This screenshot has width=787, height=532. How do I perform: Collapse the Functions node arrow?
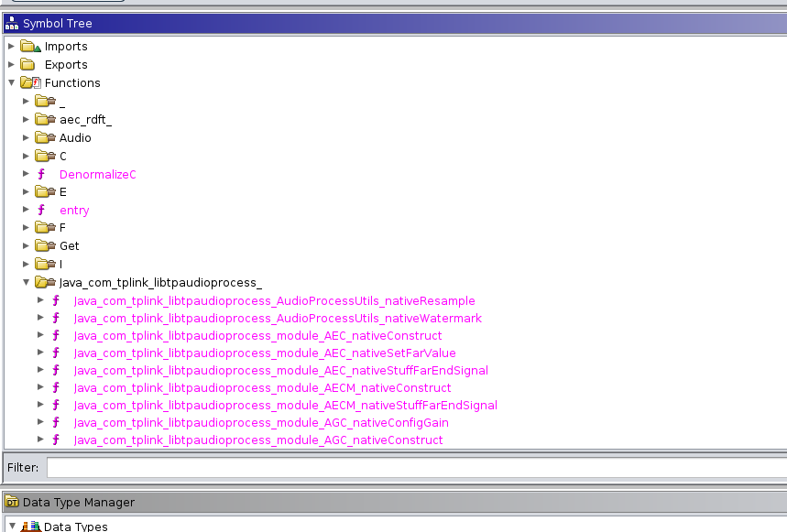click(x=11, y=82)
